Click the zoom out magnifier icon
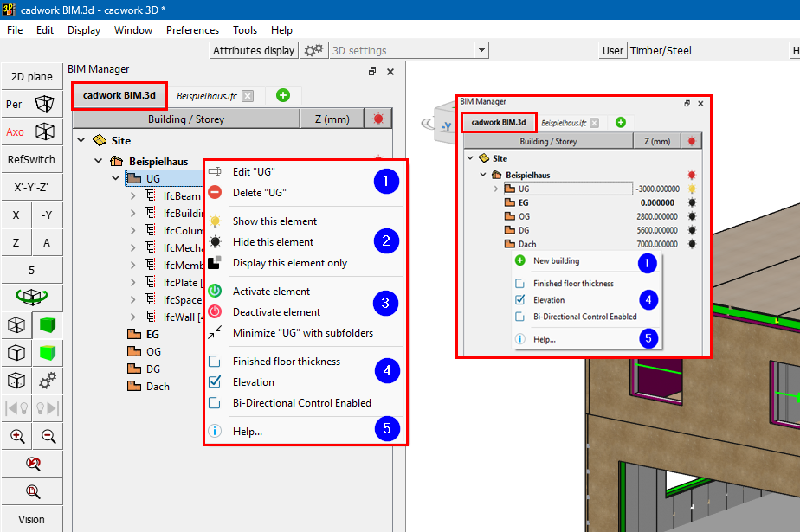 click(48, 437)
